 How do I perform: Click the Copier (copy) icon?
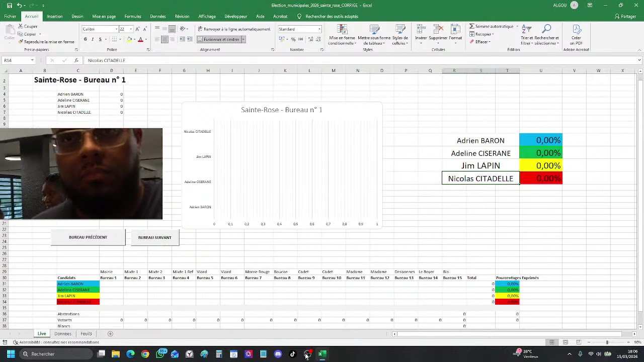(21, 34)
